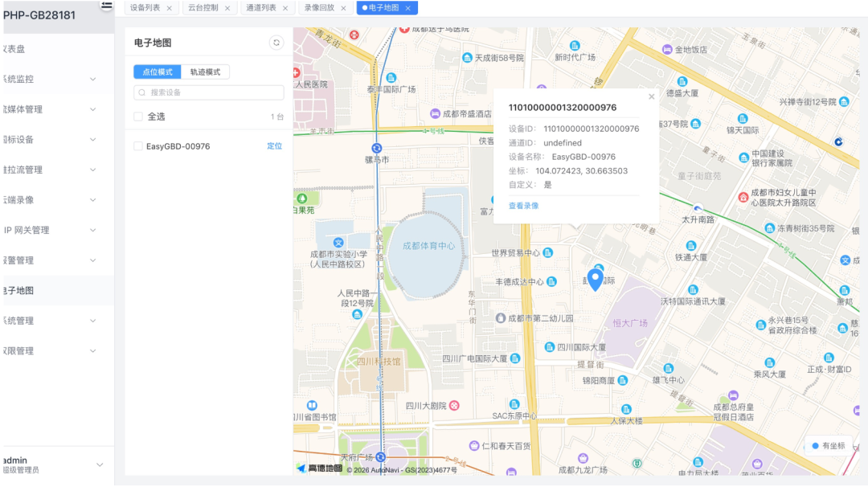
Task: Check the 全选 select-all checkbox
Action: [138, 117]
